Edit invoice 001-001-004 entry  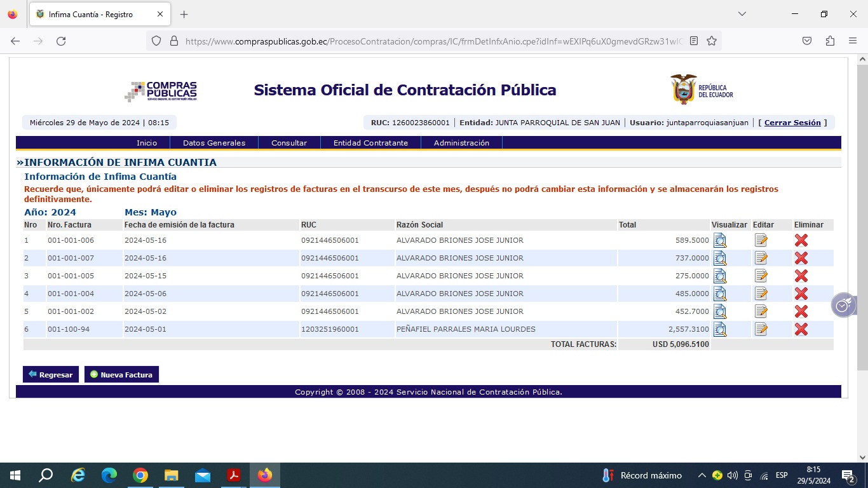tap(761, 294)
